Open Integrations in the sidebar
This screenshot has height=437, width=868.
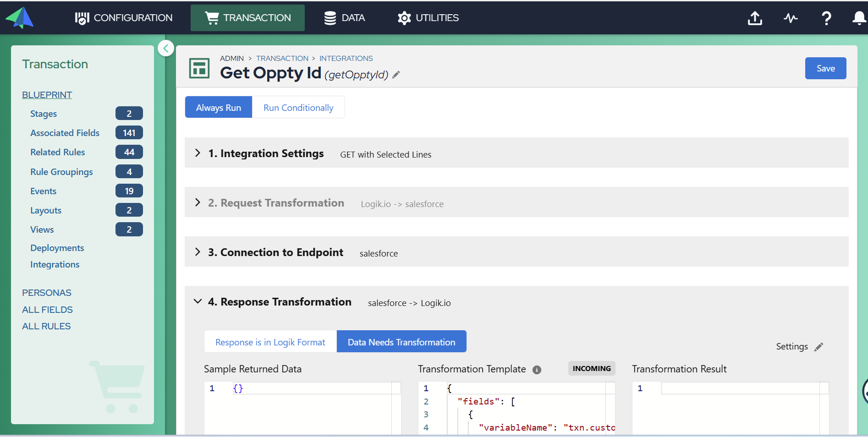click(55, 264)
